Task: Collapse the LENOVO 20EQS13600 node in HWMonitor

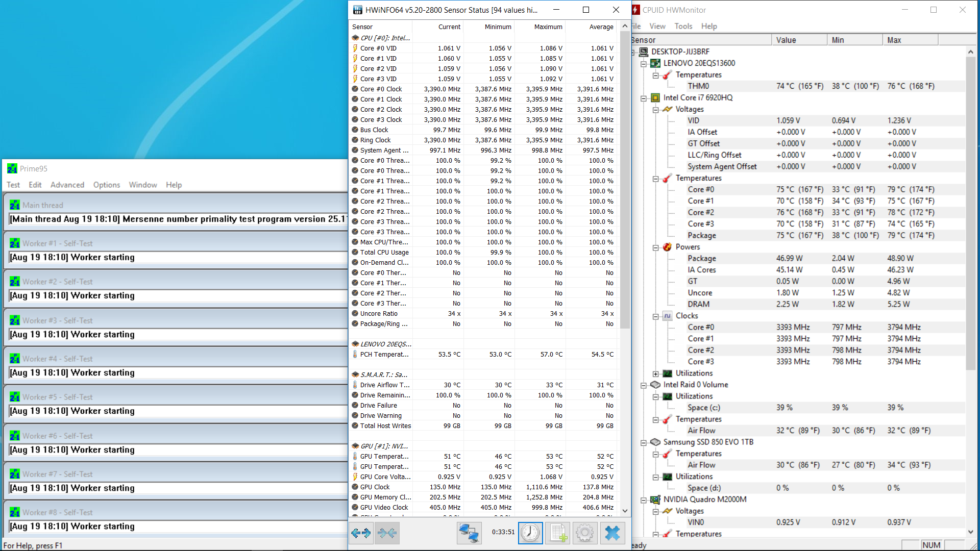Action: [644, 64]
